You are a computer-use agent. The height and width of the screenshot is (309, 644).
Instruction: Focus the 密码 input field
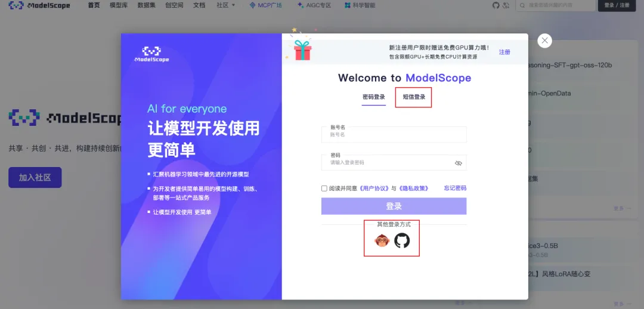(394, 162)
